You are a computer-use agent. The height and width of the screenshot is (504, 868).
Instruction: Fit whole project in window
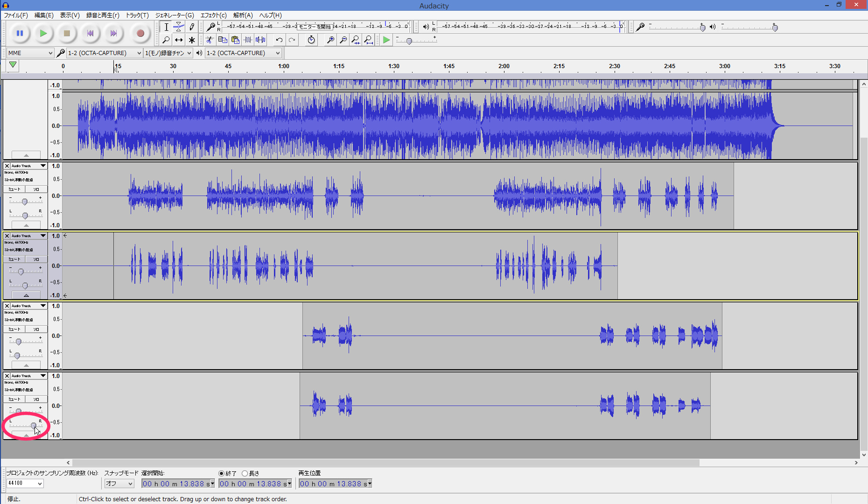[x=368, y=40]
